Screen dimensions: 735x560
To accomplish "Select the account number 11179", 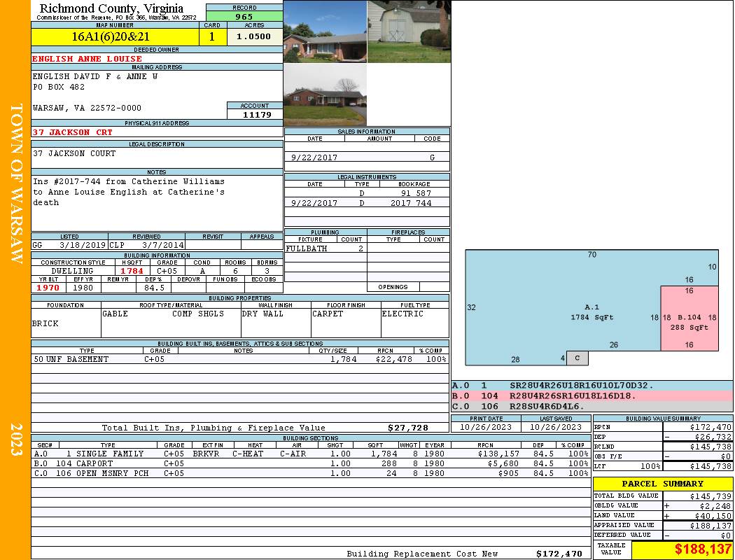I will coord(255,114).
